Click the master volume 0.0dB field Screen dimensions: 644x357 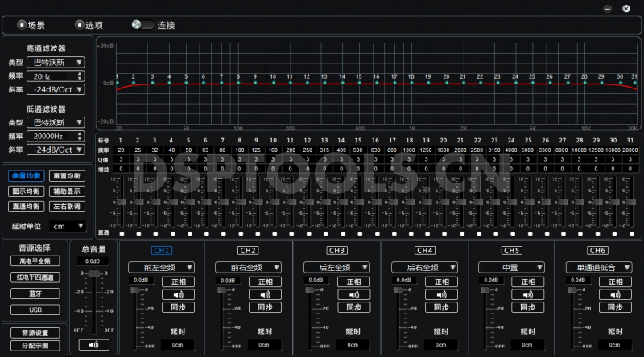click(93, 261)
